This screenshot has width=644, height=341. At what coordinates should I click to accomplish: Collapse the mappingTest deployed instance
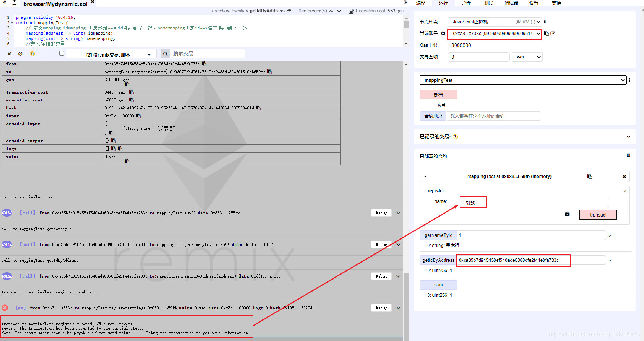(425, 177)
